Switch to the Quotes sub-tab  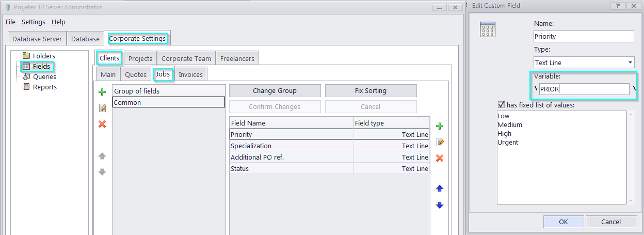tap(136, 74)
